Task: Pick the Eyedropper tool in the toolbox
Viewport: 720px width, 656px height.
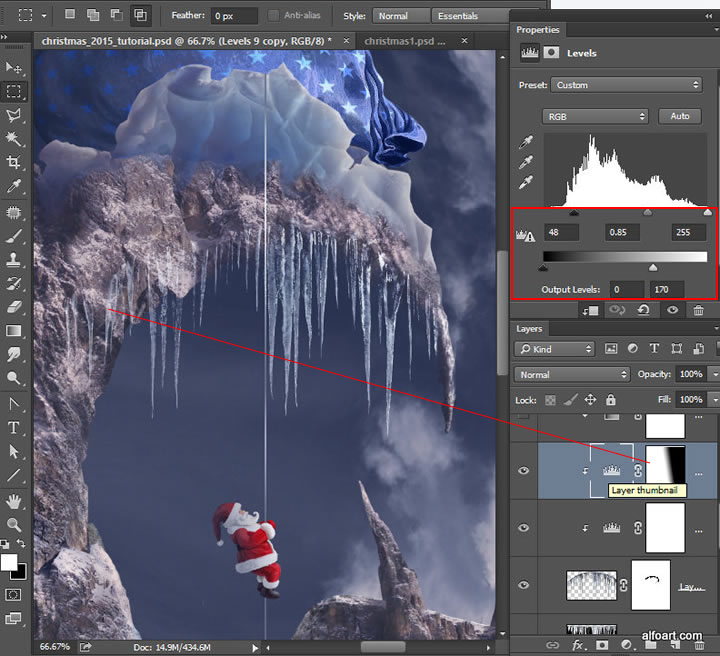Action: pos(14,187)
